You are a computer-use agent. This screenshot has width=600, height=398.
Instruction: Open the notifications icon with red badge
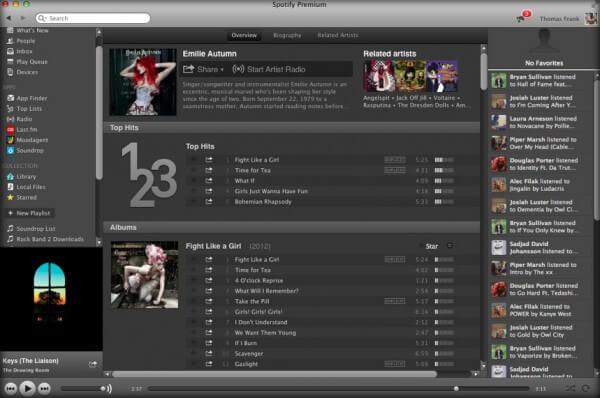[523, 17]
